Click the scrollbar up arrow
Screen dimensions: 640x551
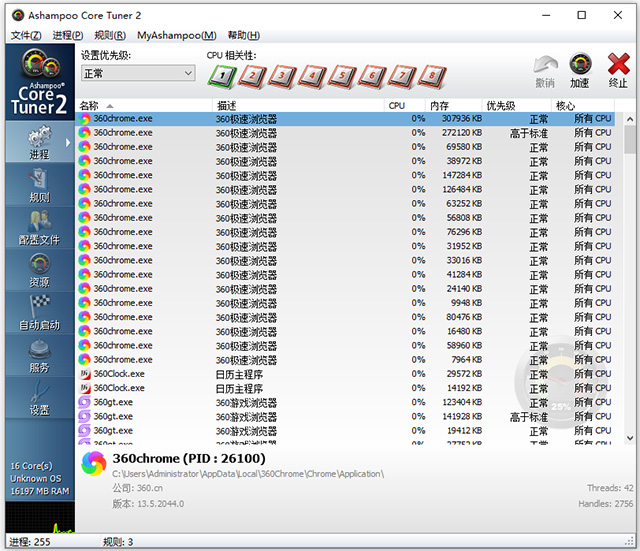tap(629, 119)
